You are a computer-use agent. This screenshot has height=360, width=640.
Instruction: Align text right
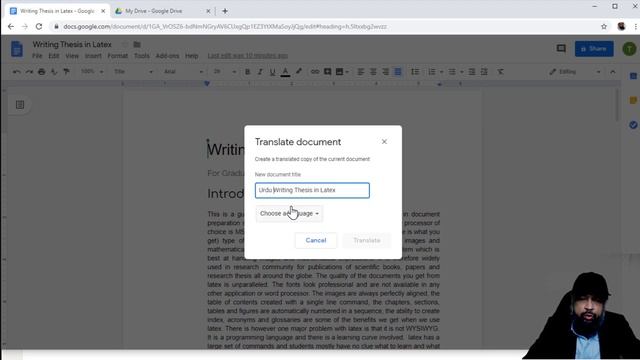click(385, 72)
